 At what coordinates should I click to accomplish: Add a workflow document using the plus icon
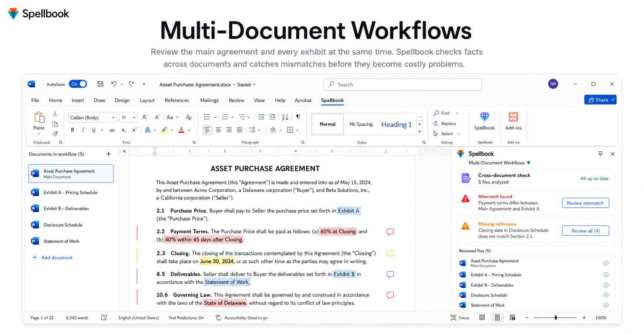coord(108,154)
